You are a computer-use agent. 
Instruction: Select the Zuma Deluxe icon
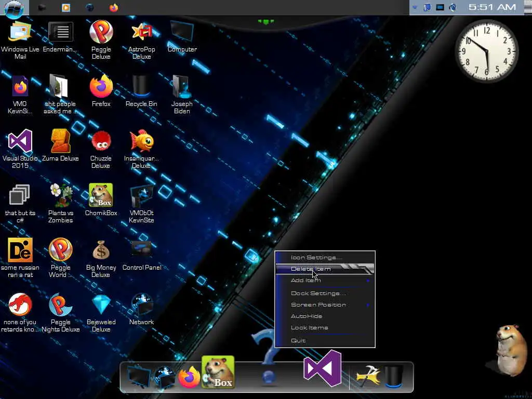pyautogui.click(x=60, y=145)
